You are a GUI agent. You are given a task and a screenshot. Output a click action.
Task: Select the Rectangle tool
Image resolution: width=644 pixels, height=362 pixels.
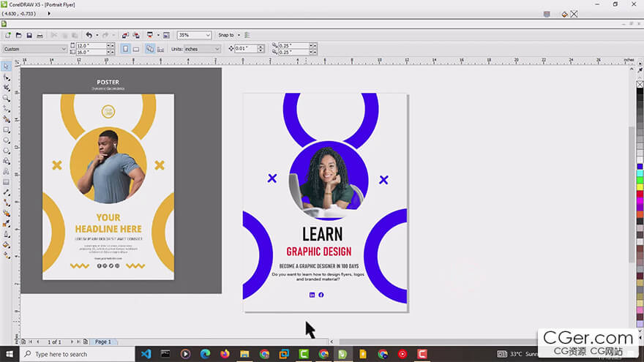tap(6, 129)
